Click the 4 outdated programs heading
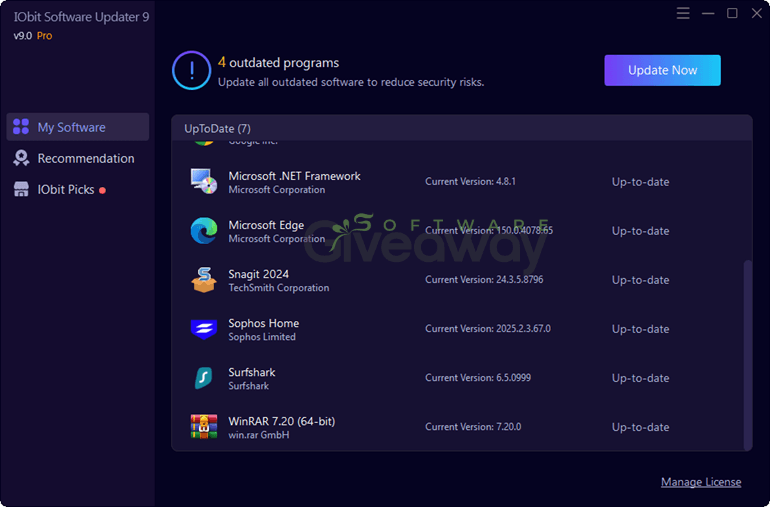This screenshot has width=770, height=507. pos(278,62)
